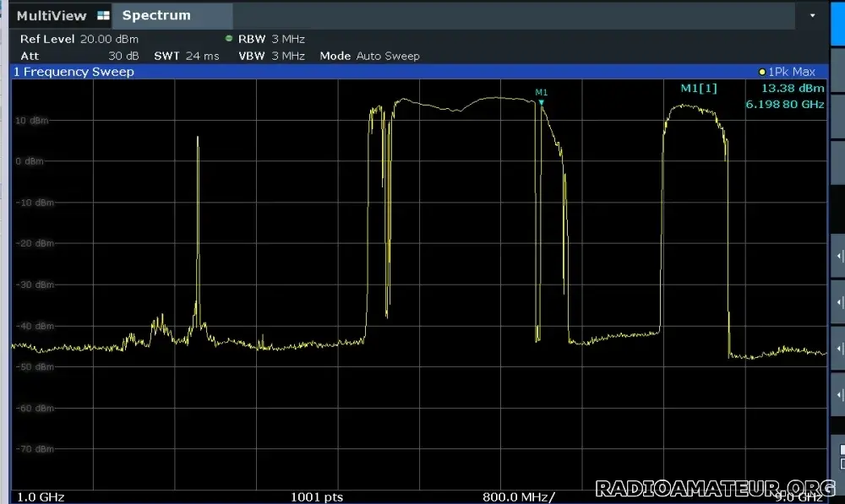Expand the topmost collapsed softkey arrow on right edge
Viewport: 845px width, 504px height.
point(839,256)
